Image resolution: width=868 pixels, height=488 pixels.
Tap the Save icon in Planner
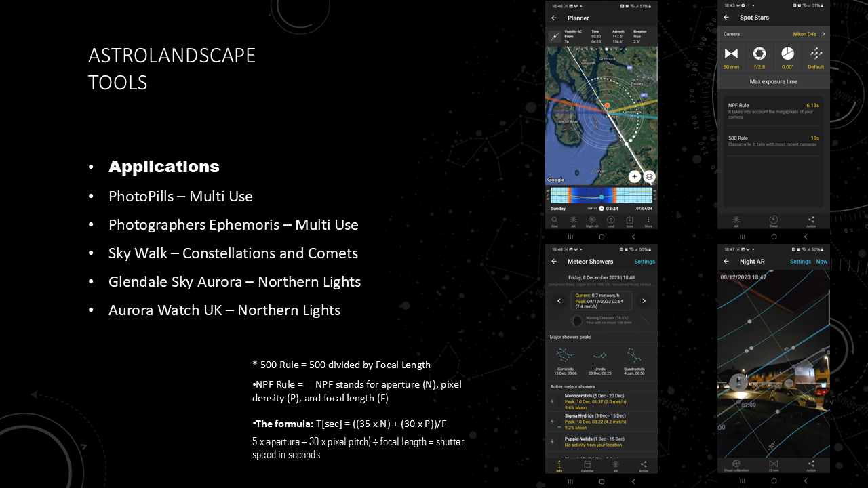coord(629,222)
